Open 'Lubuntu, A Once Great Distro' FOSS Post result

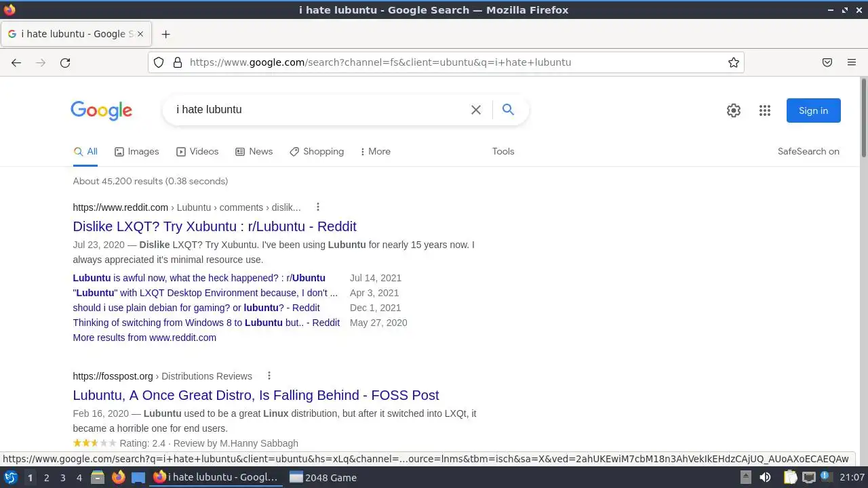pos(256,395)
